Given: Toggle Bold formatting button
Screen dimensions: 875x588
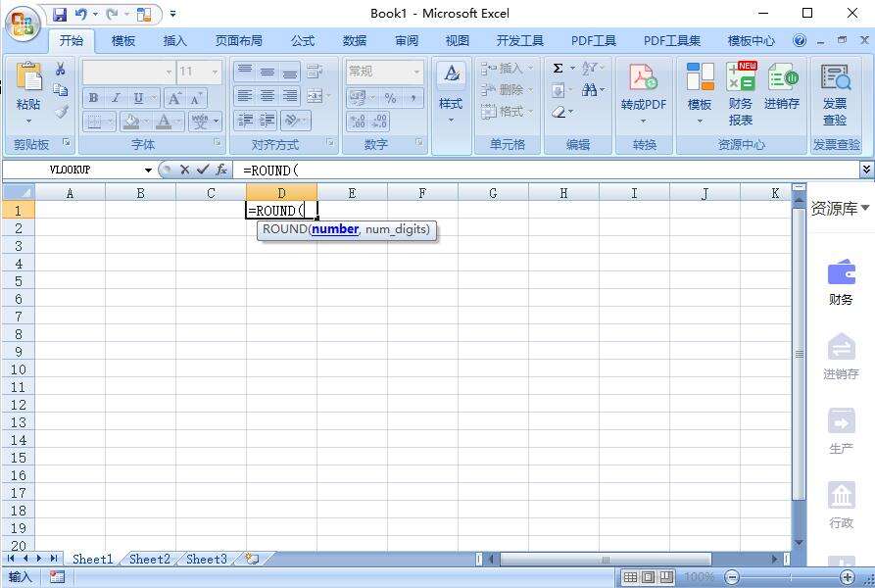Looking at the screenshot, I should coord(94,98).
